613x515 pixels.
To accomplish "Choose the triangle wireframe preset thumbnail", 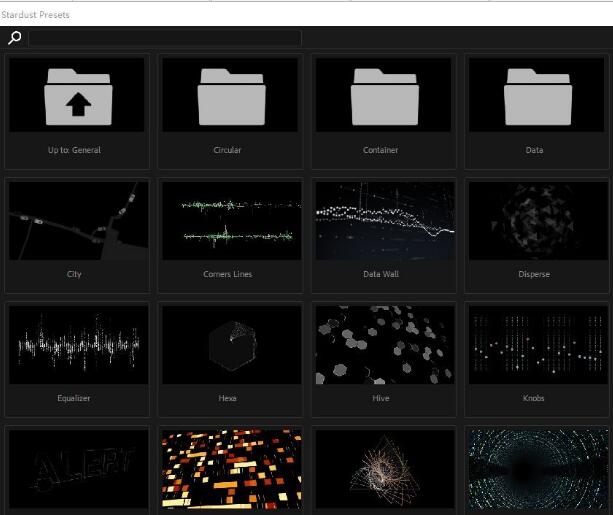I will click(385, 469).
